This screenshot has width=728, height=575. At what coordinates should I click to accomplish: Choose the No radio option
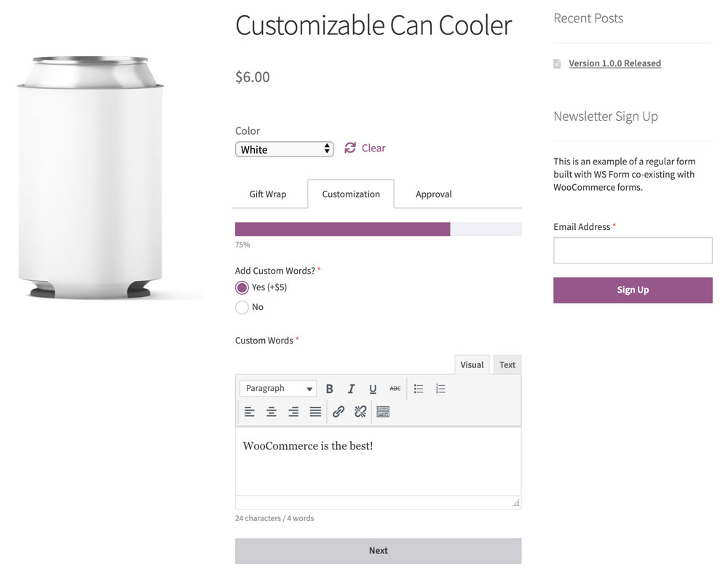point(242,307)
